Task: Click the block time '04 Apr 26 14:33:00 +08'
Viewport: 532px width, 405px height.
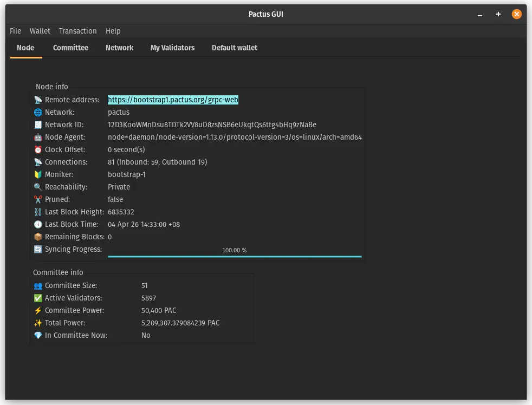Action: pos(144,225)
